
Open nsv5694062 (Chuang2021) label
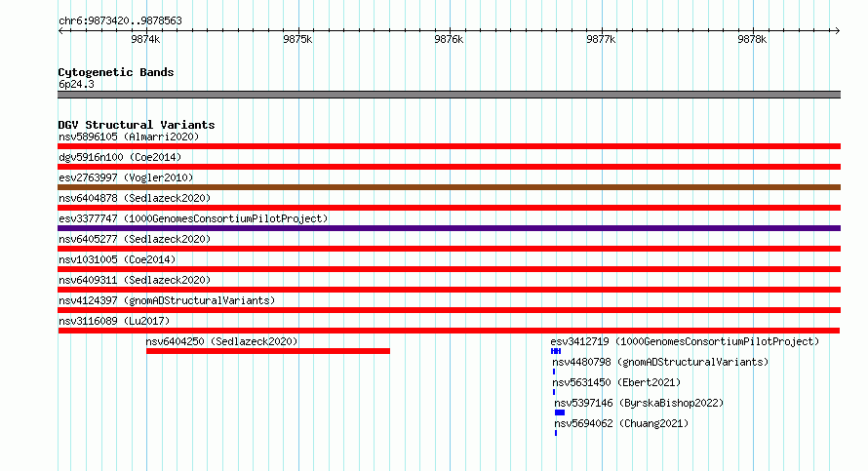tap(621, 423)
